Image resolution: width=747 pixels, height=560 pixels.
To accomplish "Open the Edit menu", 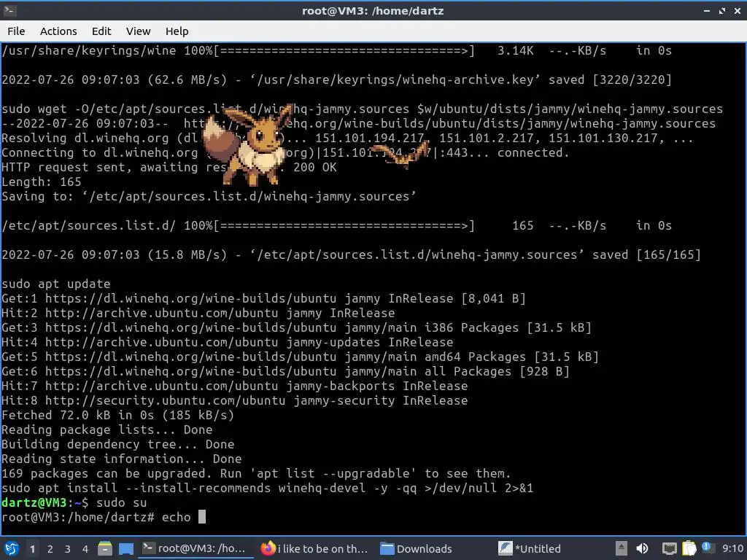I will (x=101, y=31).
